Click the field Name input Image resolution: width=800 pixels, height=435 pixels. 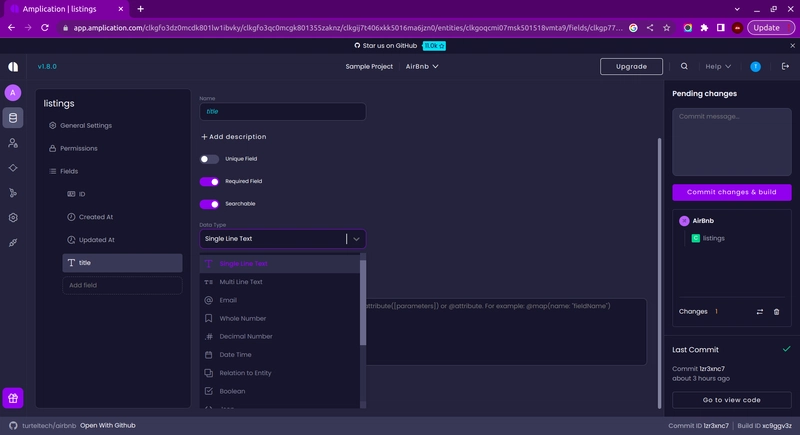(x=282, y=112)
